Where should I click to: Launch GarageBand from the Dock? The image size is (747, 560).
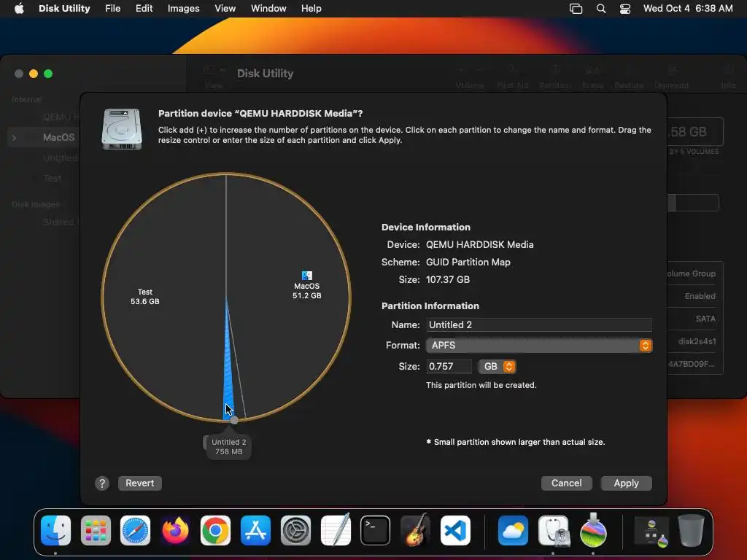pyautogui.click(x=415, y=529)
